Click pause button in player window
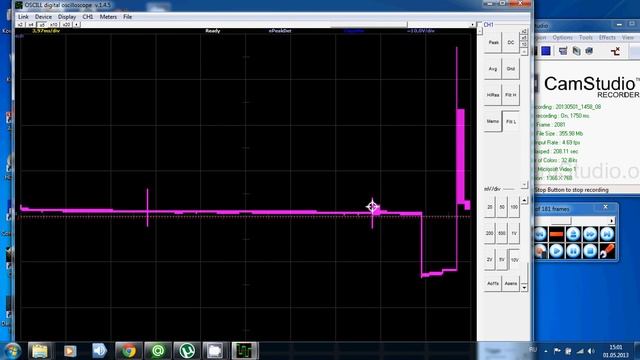The height and width of the screenshot is (360, 640). point(573,251)
